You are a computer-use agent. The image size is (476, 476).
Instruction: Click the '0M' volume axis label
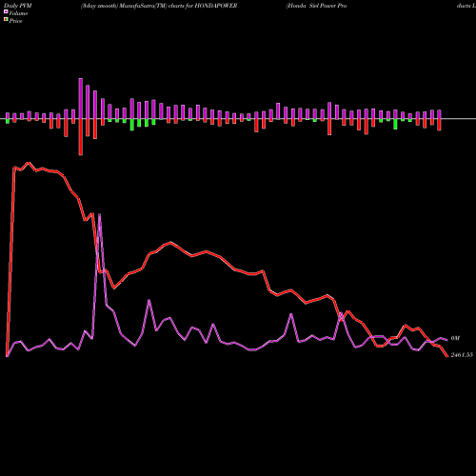(455, 338)
